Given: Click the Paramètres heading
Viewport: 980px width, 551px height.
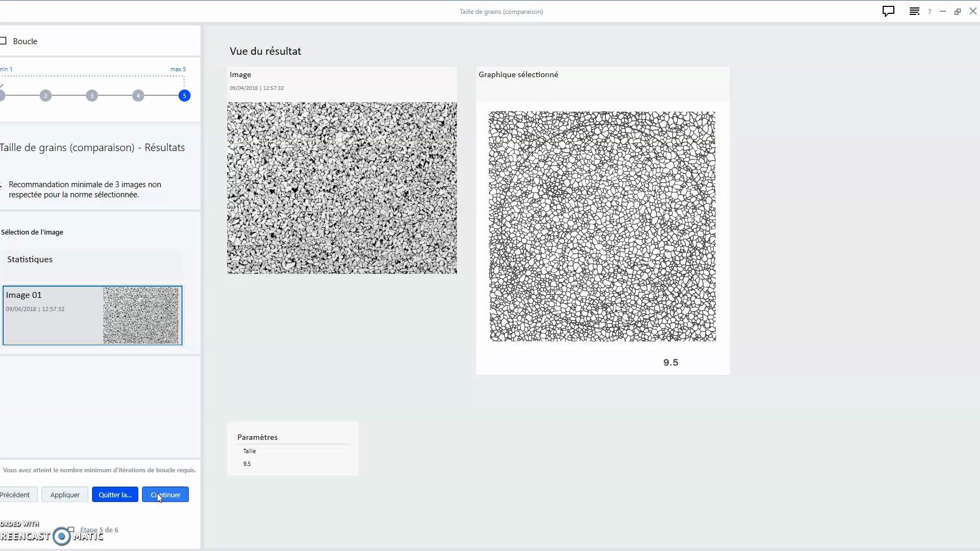Looking at the screenshot, I should [x=258, y=437].
